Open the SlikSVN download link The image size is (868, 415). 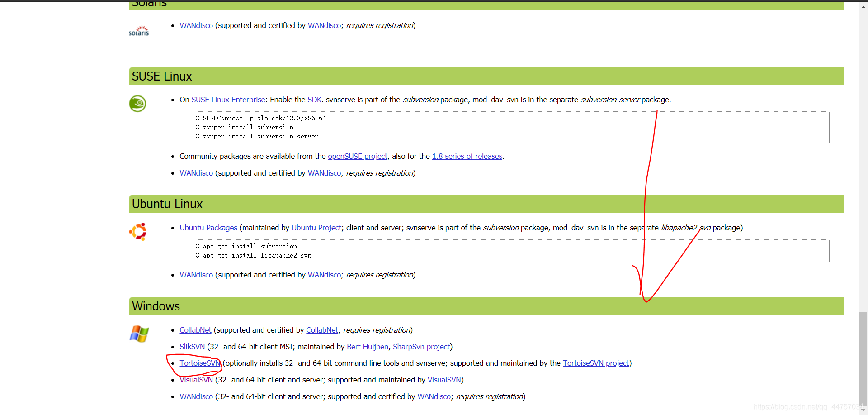[x=192, y=347]
